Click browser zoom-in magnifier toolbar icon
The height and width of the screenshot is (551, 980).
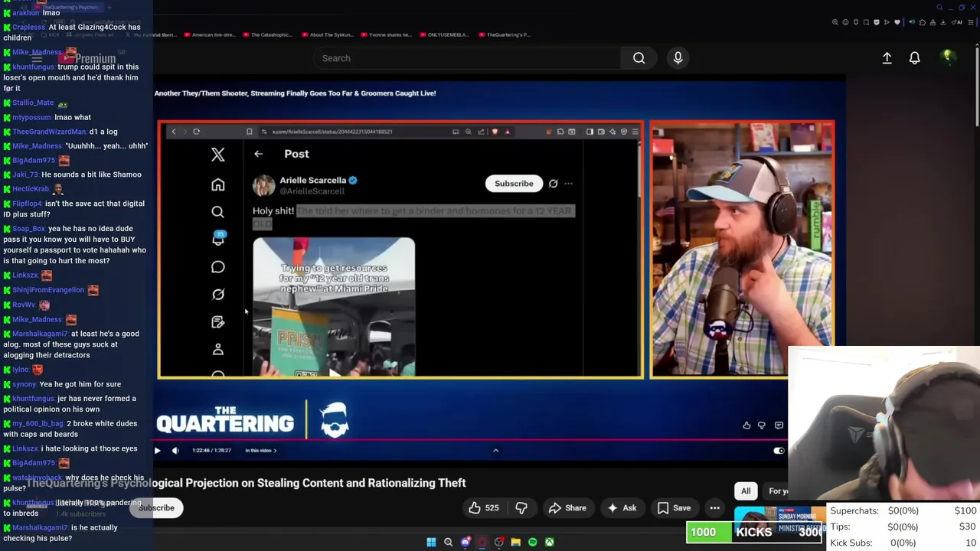pyautogui.click(x=835, y=22)
